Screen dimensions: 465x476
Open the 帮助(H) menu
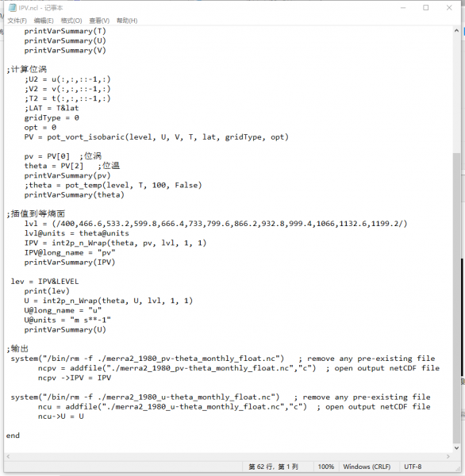[127, 21]
